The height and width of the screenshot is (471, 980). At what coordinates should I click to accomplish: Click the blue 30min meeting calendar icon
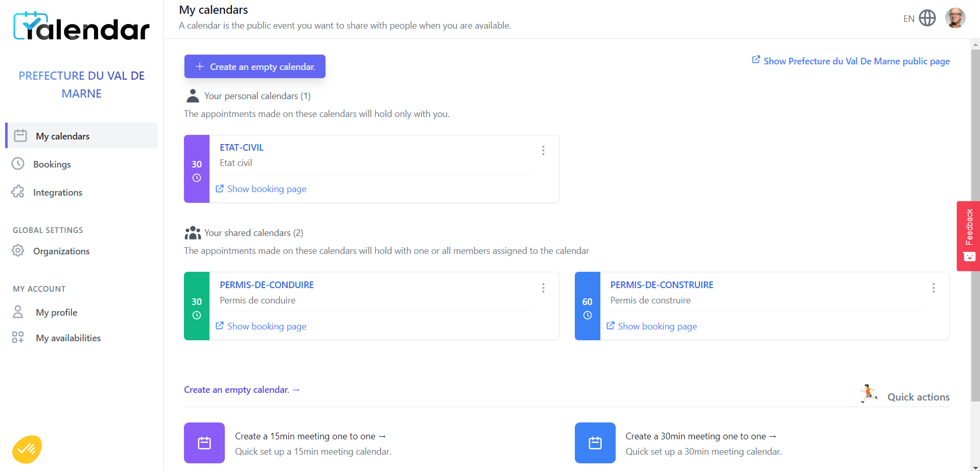coord(595,443)
